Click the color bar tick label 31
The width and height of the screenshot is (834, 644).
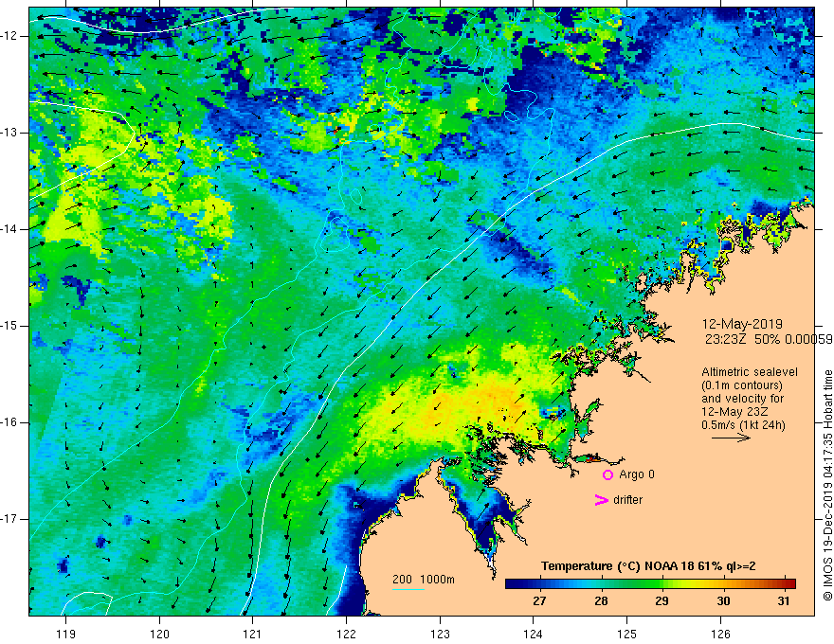pos(784,601)
